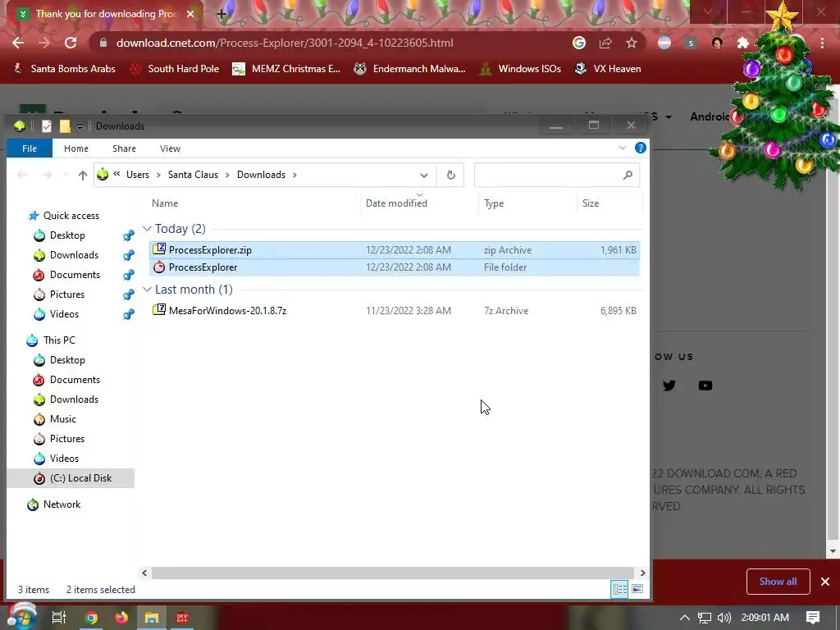Open Quick access Desktop item
The width and height of the screenshot is (840, 630).
tap(67, 235)
